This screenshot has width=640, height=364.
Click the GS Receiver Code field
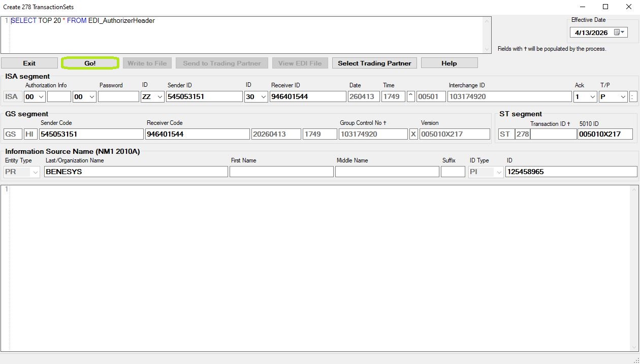pos(198,134)
